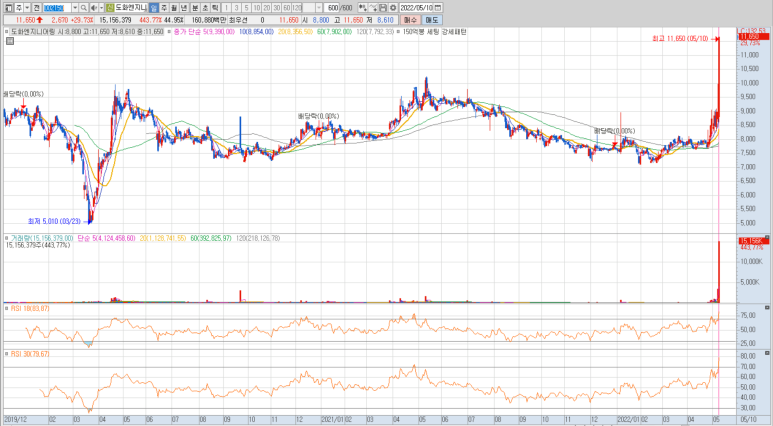Click the red 매수 buy button
This screenshot has width=773, height=426.
pyautogui.click(x=410, y=20)
